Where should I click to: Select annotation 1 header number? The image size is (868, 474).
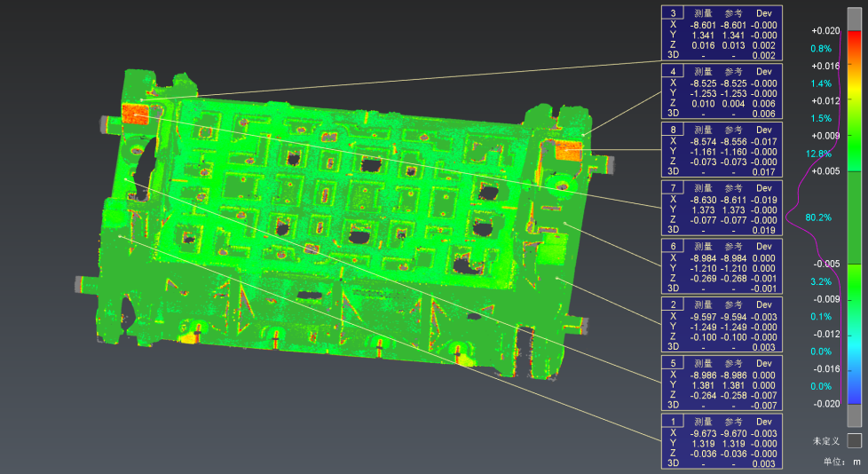pyautogui.click(x=673, y=422)
